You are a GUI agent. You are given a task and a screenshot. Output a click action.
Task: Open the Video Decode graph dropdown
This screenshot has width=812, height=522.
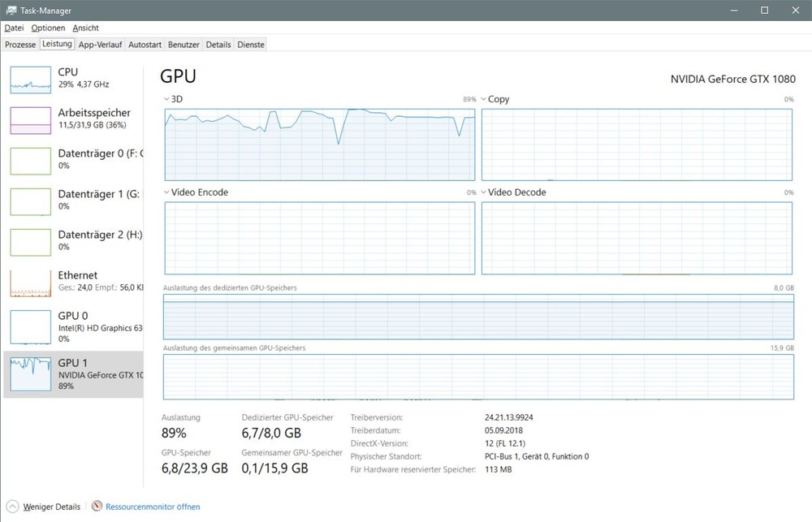[x=484, y=192]
